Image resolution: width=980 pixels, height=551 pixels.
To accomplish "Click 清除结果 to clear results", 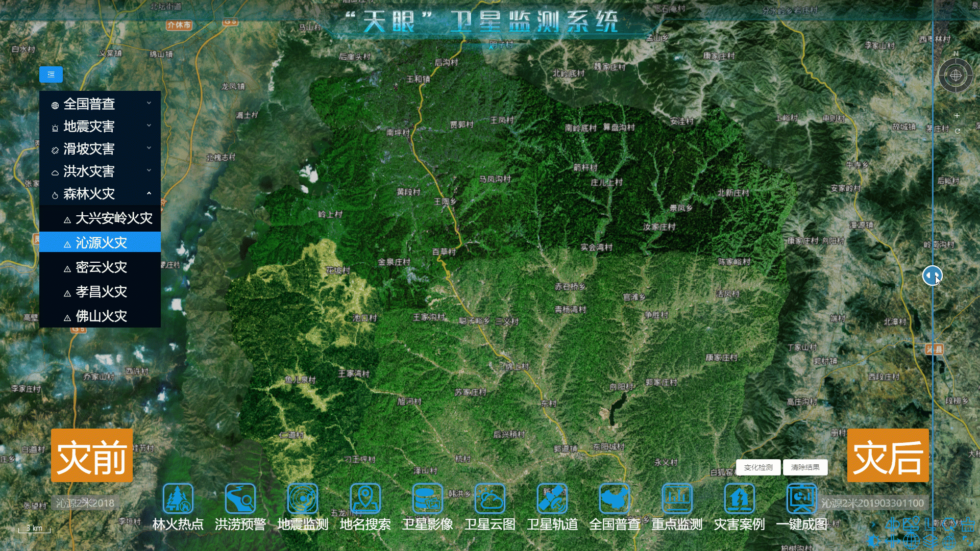I will click(x=806, y=467).
